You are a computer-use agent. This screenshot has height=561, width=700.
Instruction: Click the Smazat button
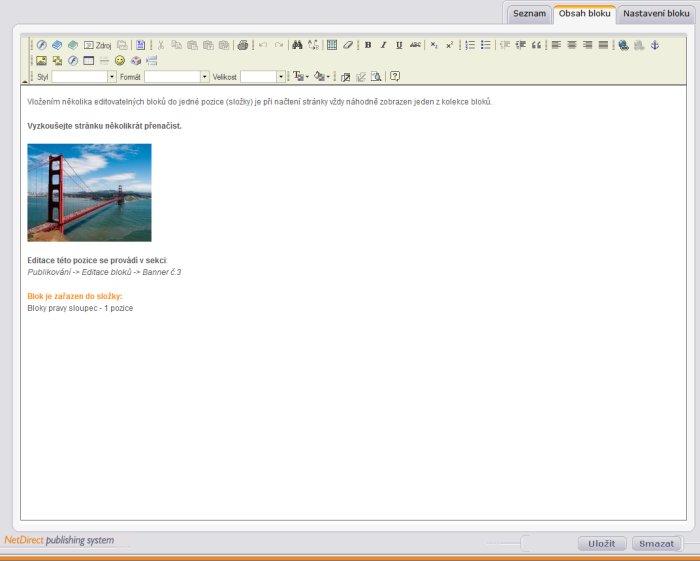point(657,543)
